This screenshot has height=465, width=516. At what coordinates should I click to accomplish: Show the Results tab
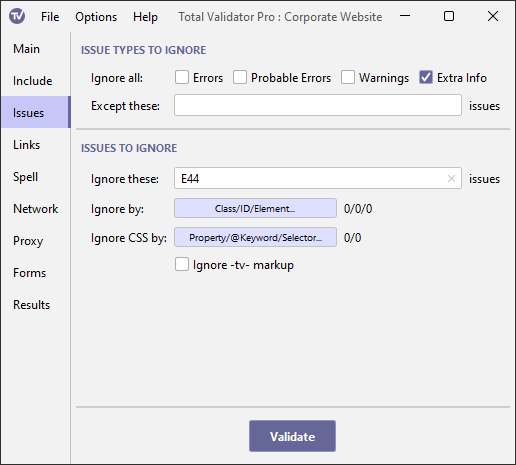tap(36, 305)
